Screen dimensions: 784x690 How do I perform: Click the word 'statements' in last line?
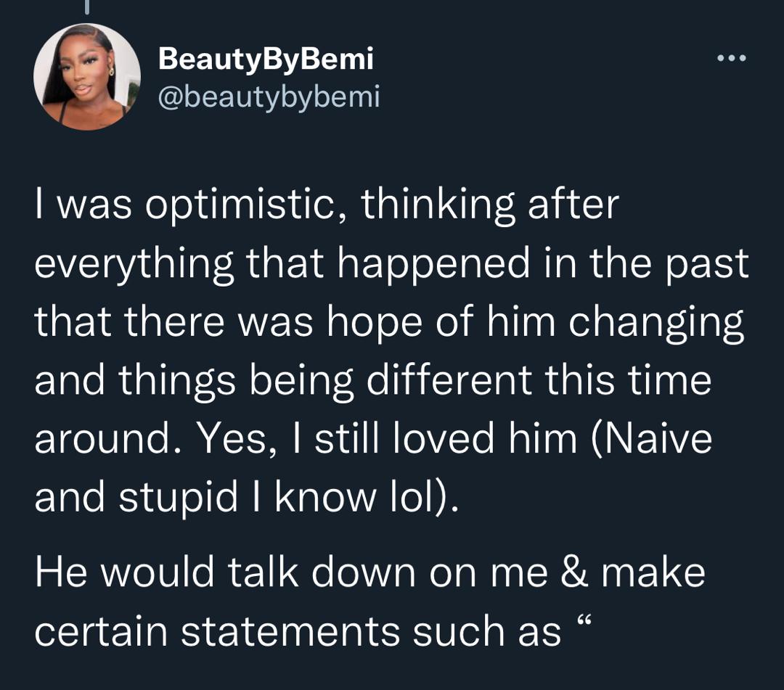(x=290, y=631)
